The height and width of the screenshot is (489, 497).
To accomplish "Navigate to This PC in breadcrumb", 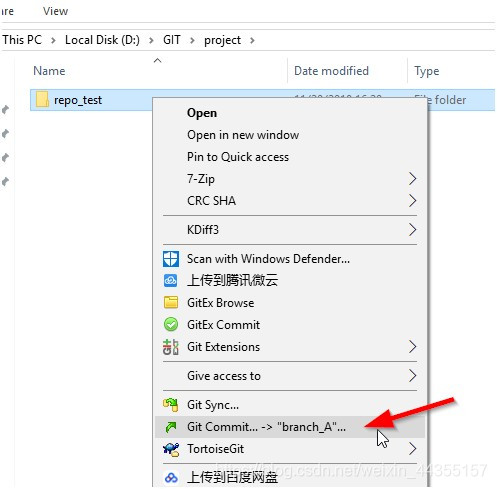I will [x=22, y=40].
